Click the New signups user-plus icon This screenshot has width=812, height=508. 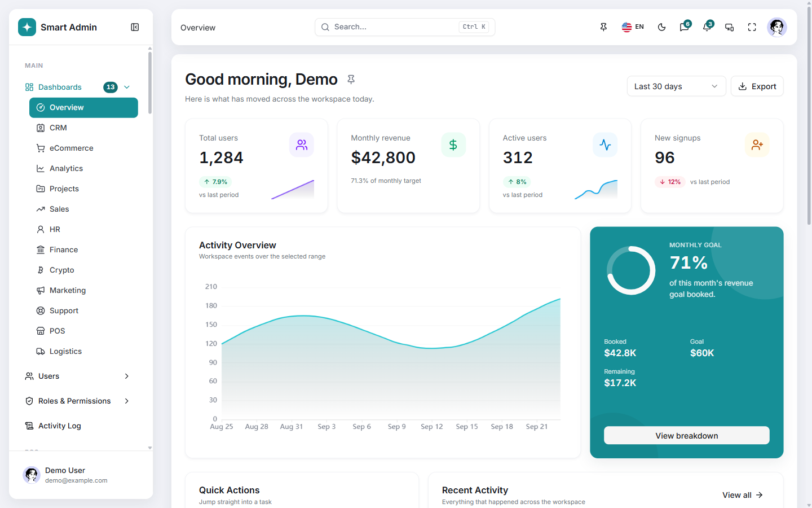pyautogui.click(x=757, y=145)
